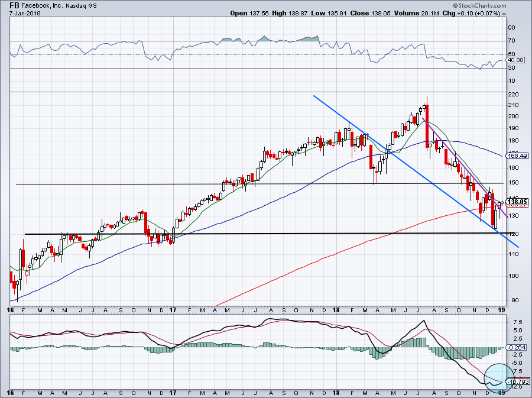Screen dimensions: 532x398
Task: Click the FB ticker symbol in the header
Action: click(14, 5)
